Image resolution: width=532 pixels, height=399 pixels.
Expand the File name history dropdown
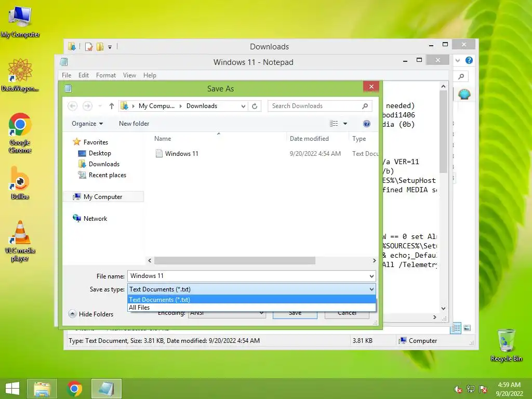click(x=371, y=276)
